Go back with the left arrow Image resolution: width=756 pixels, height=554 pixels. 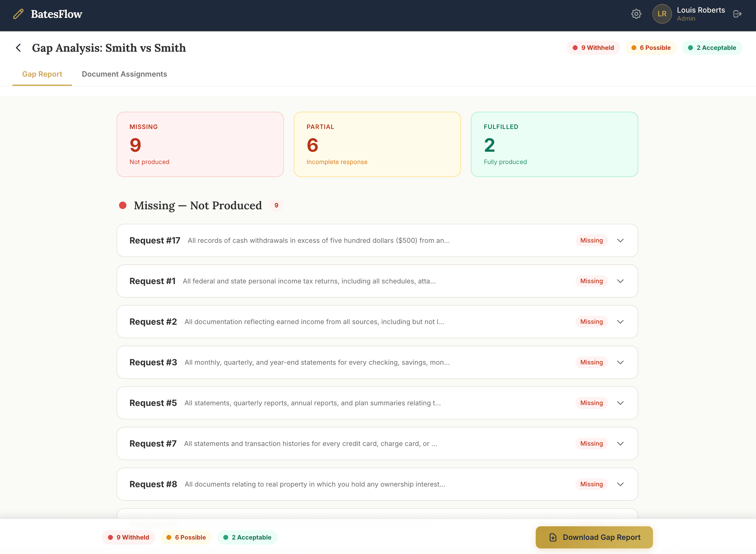tap(18, 48)
